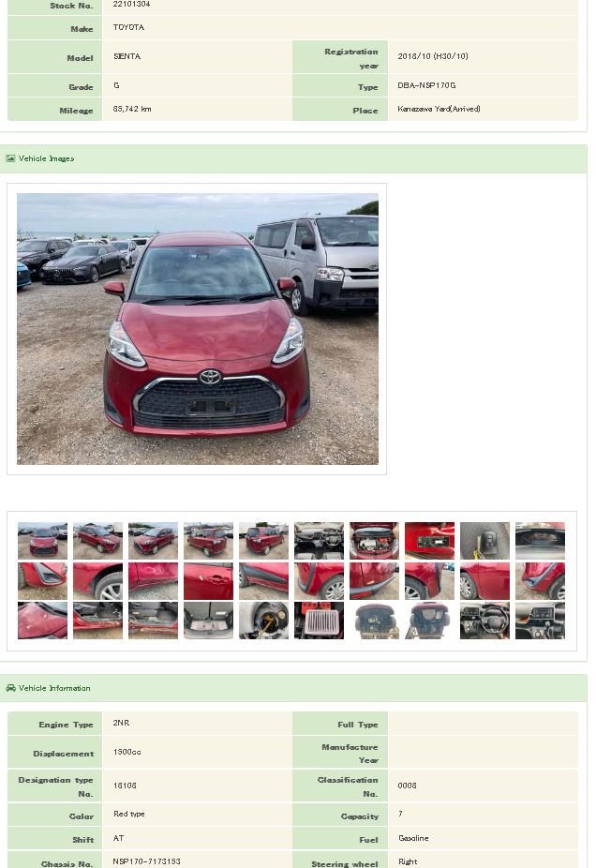596x868 pixels.
Task: Select the door handle scratch thumbnail
Action: (x=209, y=580)
